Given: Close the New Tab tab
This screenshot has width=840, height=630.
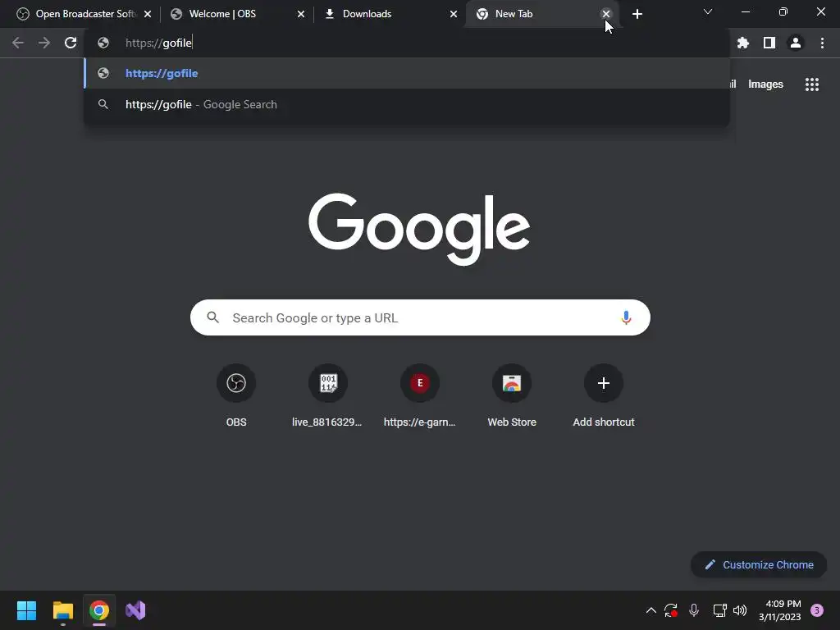Looking at the screenshot, I should point(606,14).
